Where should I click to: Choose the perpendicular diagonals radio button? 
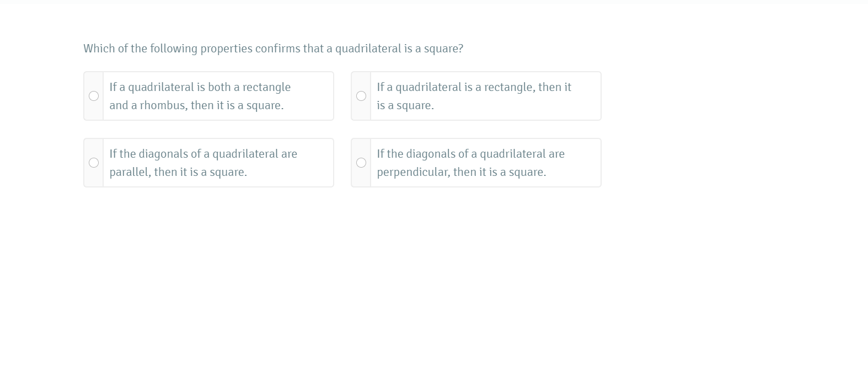point(361,163)
